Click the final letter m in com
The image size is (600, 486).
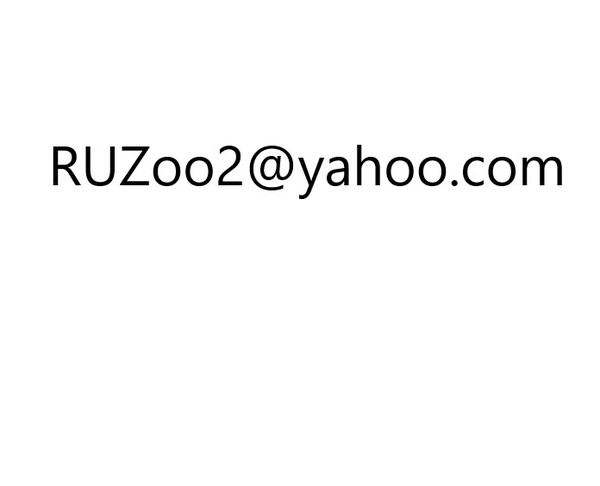click(542, 171)
